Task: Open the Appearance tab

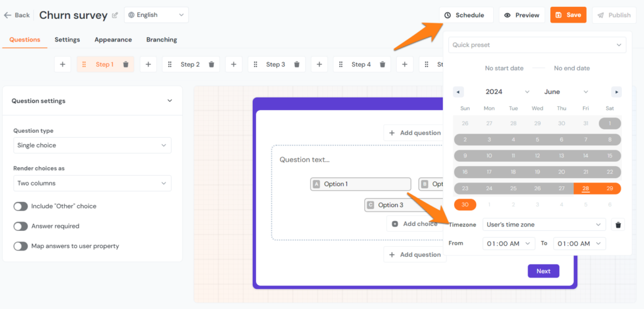Action: coord(113,40)
